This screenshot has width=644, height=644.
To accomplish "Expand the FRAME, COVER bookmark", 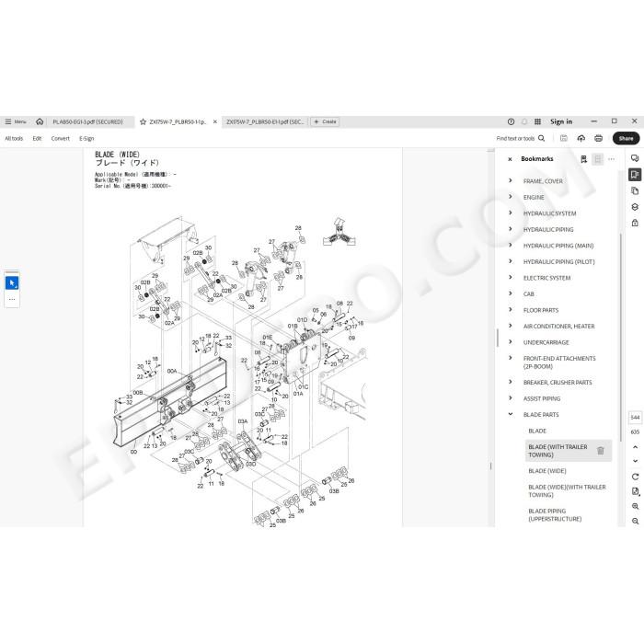I will (511, 180).
